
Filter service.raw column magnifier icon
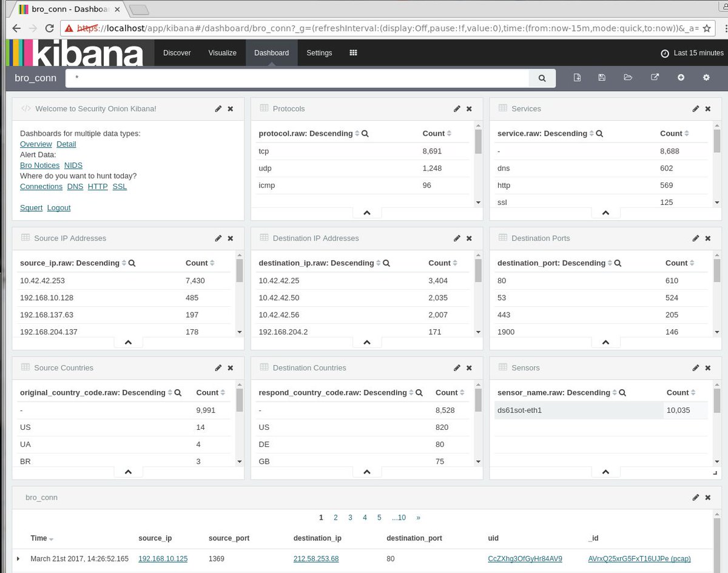coord(599,133)
